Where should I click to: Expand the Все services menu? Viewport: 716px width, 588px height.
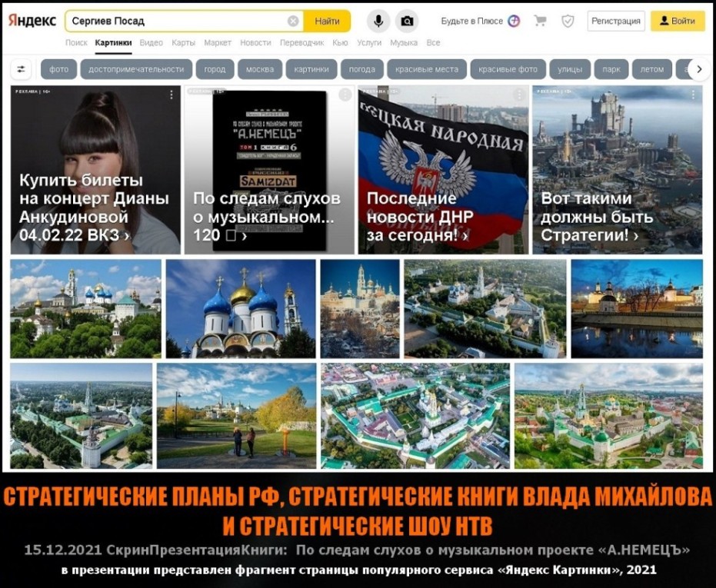pyautogui.click(x=433, y=42)
